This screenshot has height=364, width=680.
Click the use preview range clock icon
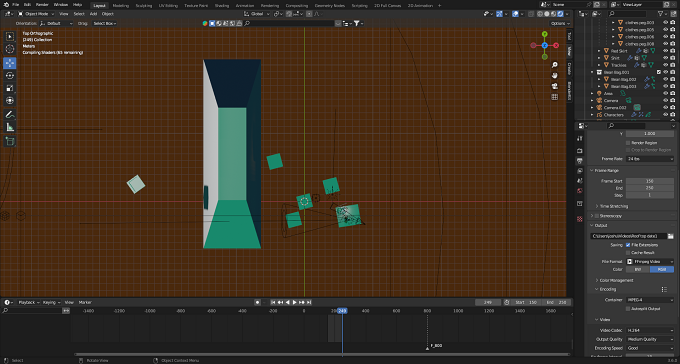[x=507, y=302]
